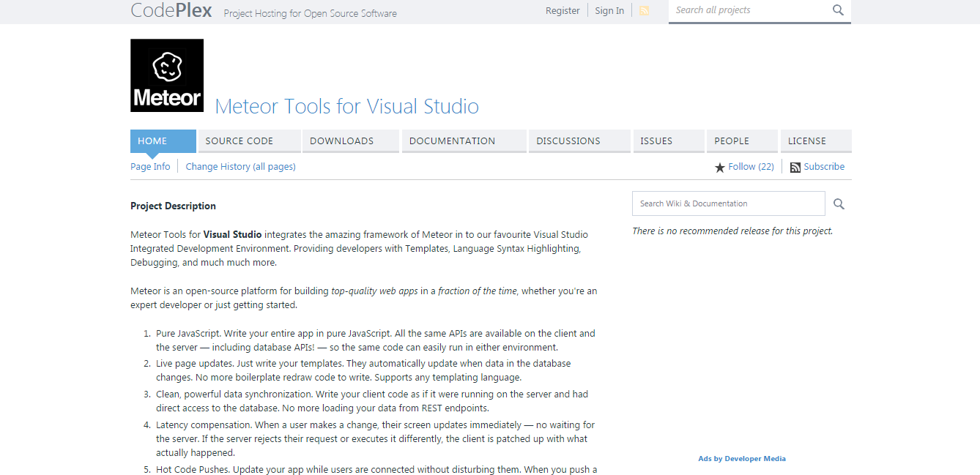Focus the Search Wiki & Documentation field
This screenshot has height=475, width=980.
click(x=728, y=203)
